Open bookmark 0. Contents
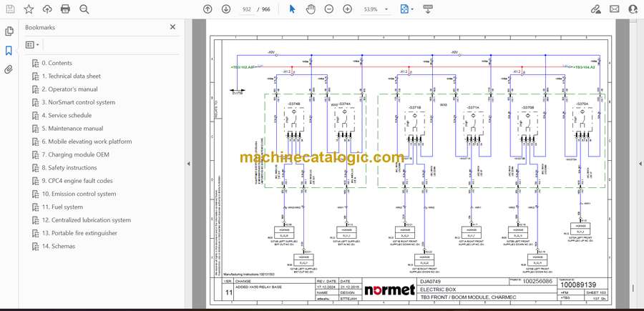Viewport: 644px width, 311px height. [57, 63]
